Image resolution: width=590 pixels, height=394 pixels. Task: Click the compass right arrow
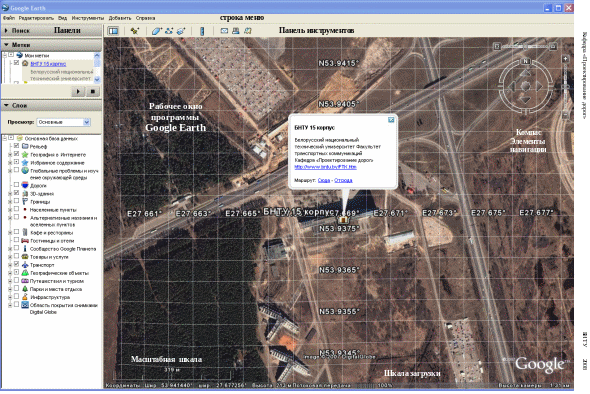[539, 86]
